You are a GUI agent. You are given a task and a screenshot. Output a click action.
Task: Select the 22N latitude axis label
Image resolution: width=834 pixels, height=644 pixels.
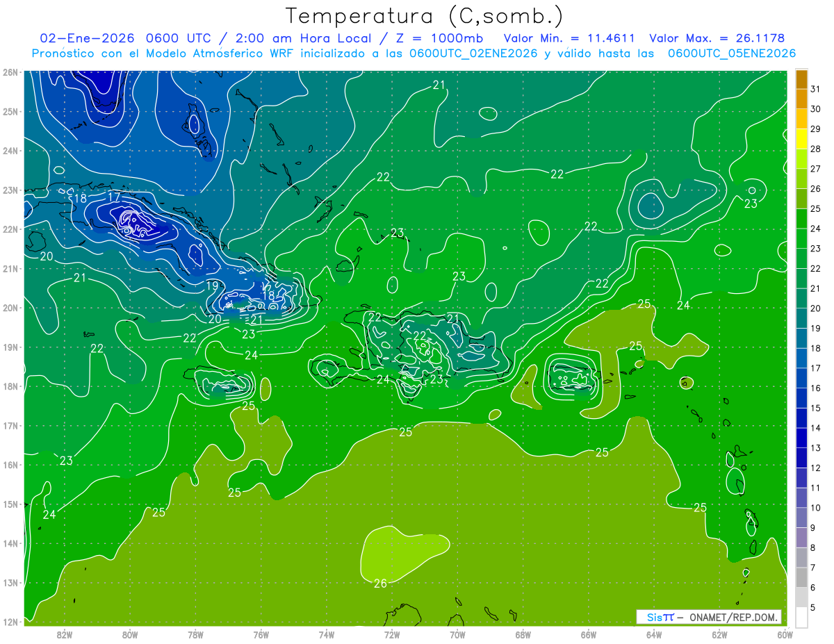point(10,229)
